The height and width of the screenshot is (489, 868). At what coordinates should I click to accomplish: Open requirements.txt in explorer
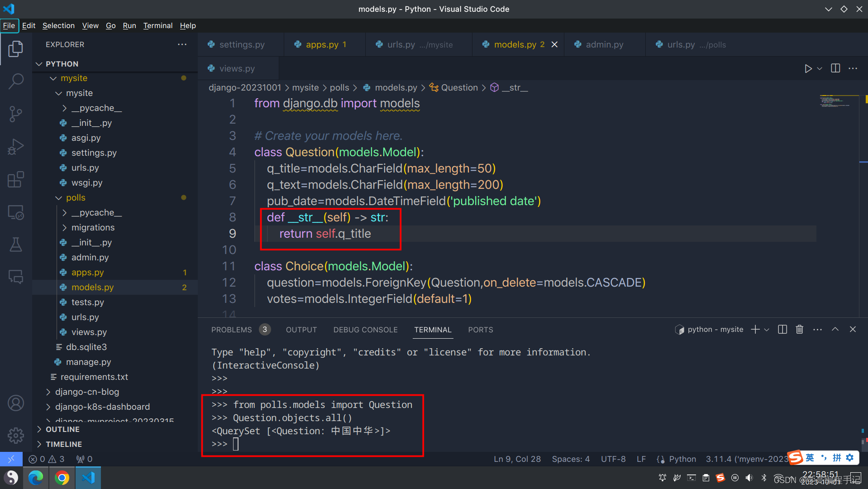[94, 377]
